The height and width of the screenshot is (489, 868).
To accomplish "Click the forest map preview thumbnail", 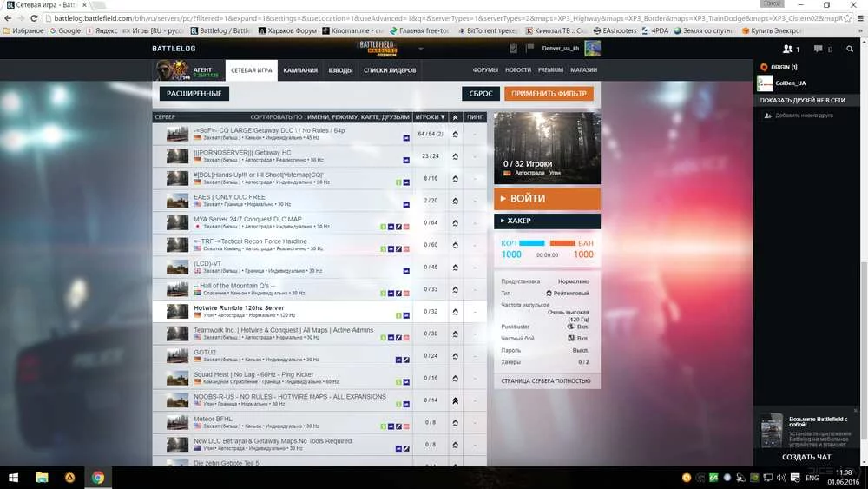I will 547,148.
